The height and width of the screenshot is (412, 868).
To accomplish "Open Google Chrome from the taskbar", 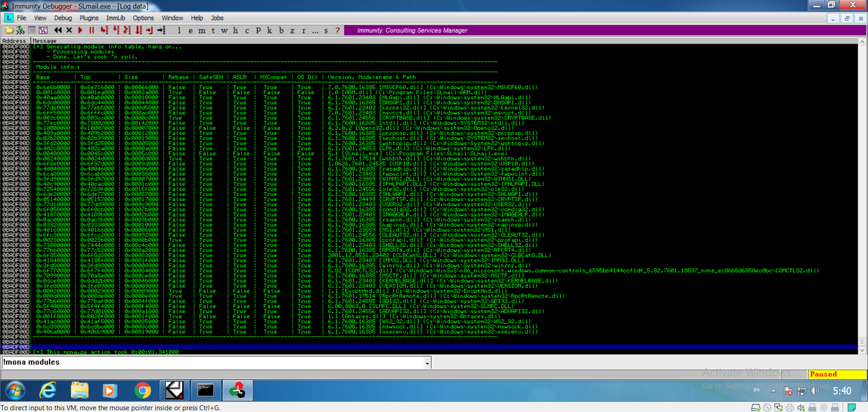I will (x=143, y=391).
